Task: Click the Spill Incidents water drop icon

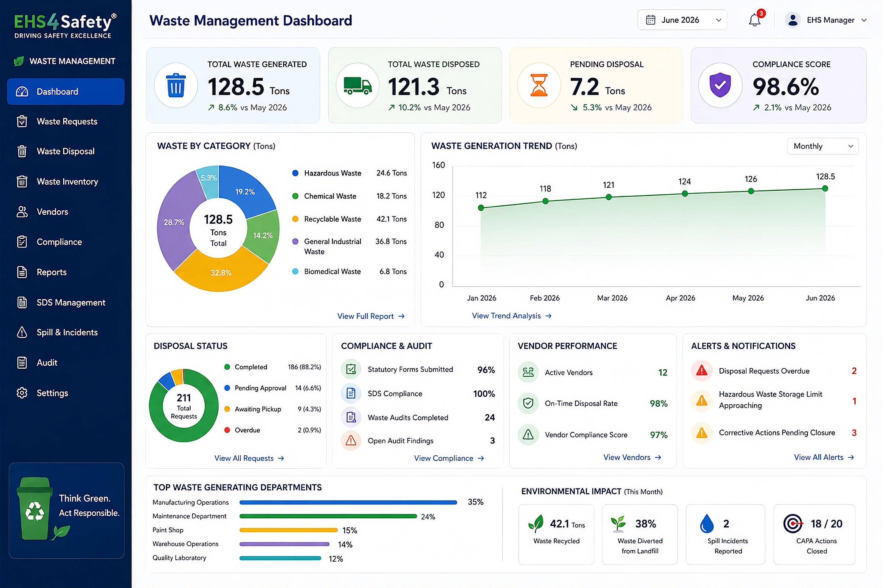Action: [707, 523]
